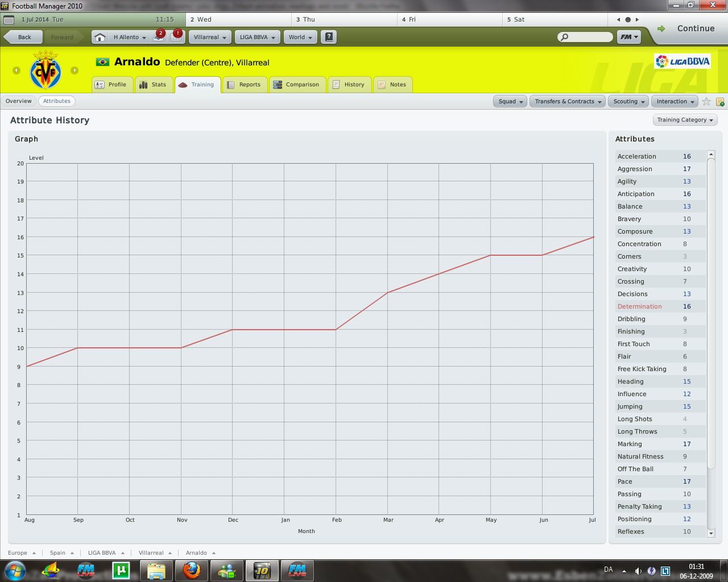Click the search input field

(585, 37)
